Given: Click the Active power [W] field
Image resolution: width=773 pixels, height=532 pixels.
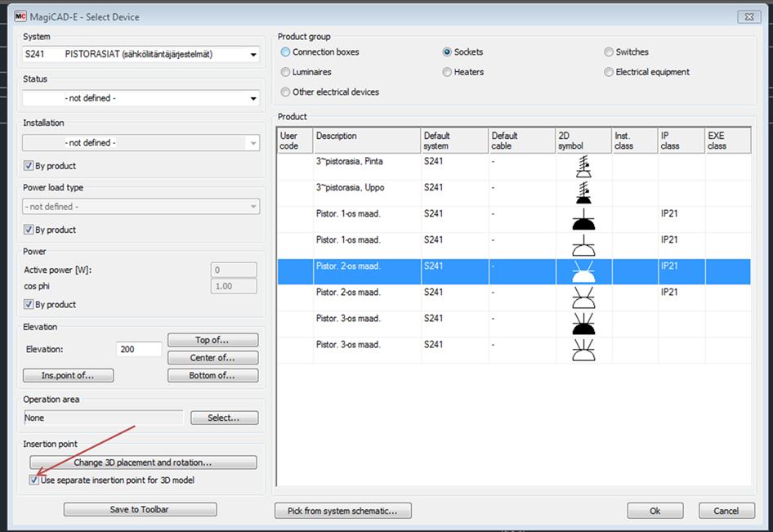Looking at the screenshot, I should (x=234, y=270).
